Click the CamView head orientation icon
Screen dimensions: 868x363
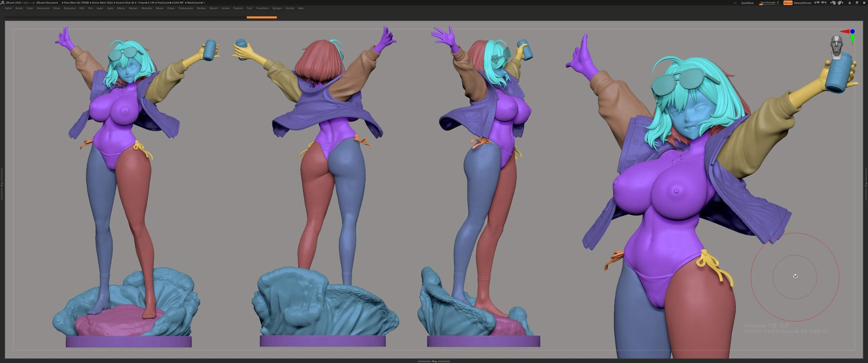pyautogui.click(x=836, y=45)
